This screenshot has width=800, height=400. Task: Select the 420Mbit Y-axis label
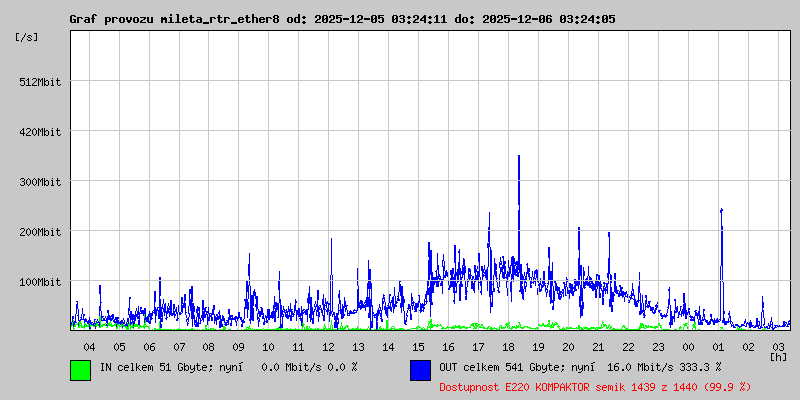(x=40, y=132)
